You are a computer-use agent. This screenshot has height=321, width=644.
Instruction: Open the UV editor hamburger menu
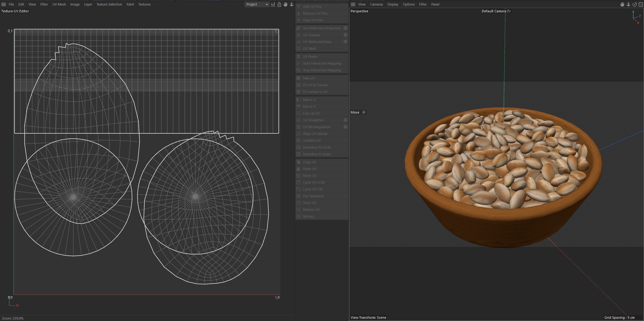(x=4, y=5)
